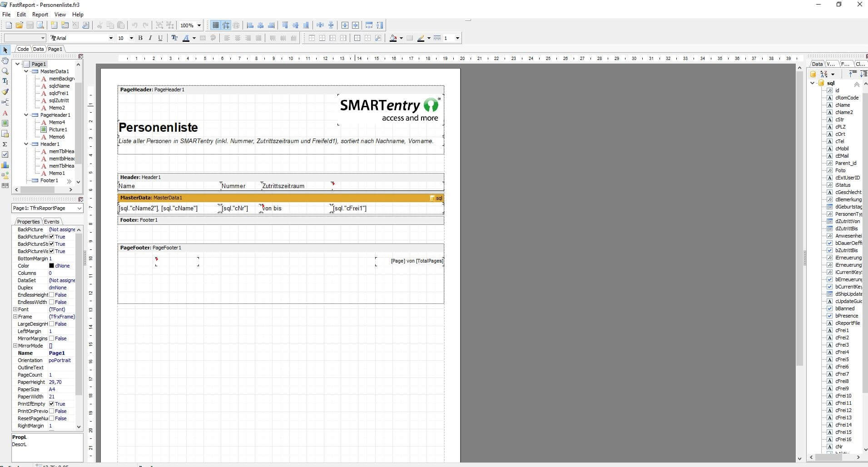This screenshot has height=467, width=868.
Task: Open the Arial font family dropdown
Action: coord(111,38)
